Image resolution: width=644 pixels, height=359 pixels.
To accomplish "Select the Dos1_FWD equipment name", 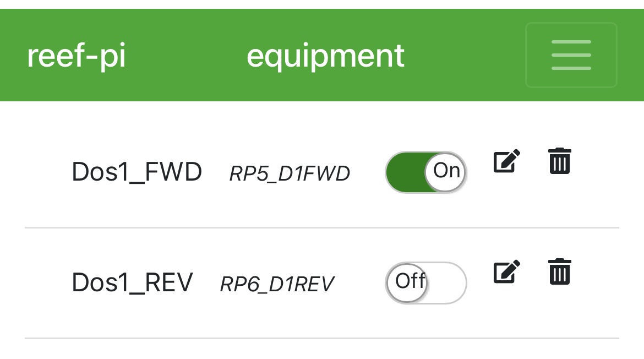I will coord(137,172).
